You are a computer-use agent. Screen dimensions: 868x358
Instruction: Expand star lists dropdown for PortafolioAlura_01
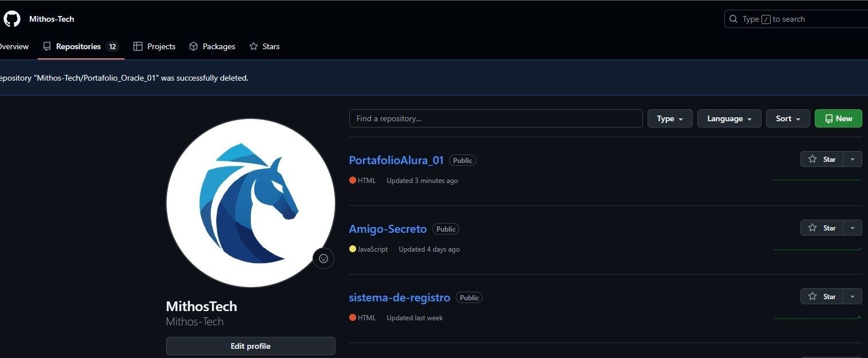[853, 159]
